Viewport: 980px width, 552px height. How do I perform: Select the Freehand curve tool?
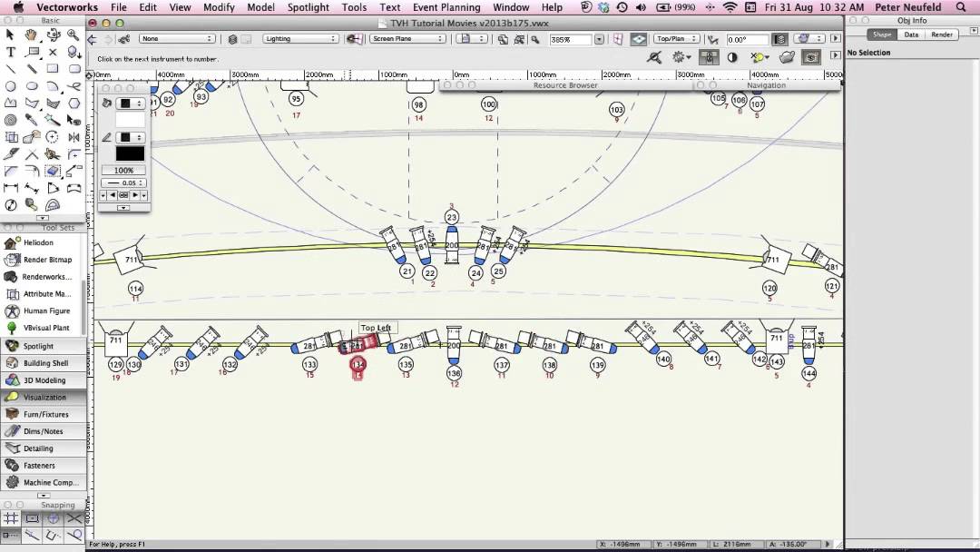pos(73,85)
